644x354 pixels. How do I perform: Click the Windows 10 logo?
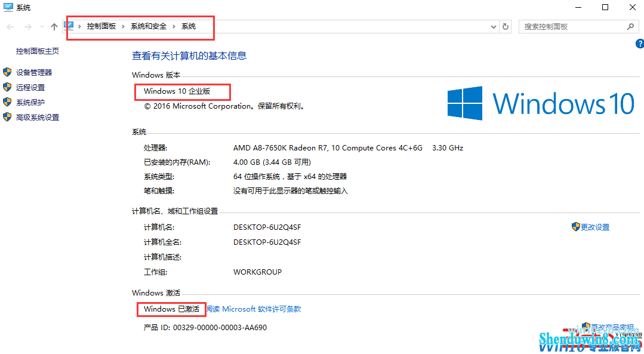click(x=541, y=103)
